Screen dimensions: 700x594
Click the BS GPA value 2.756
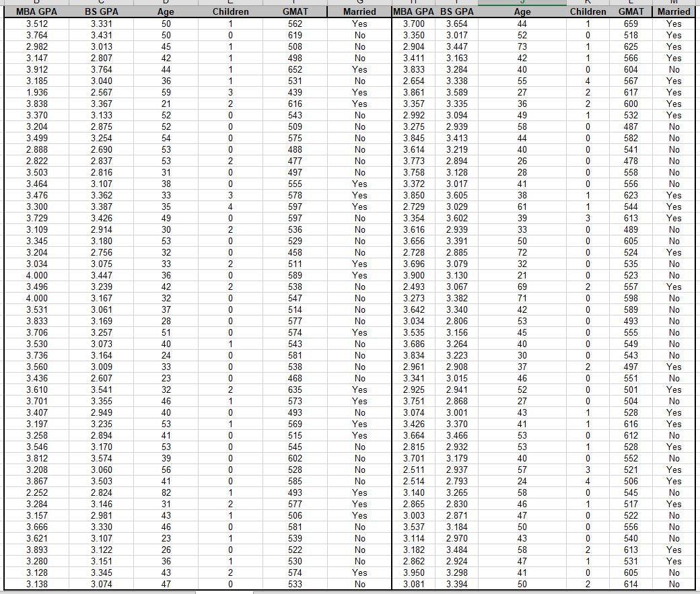tap(102, 252)
